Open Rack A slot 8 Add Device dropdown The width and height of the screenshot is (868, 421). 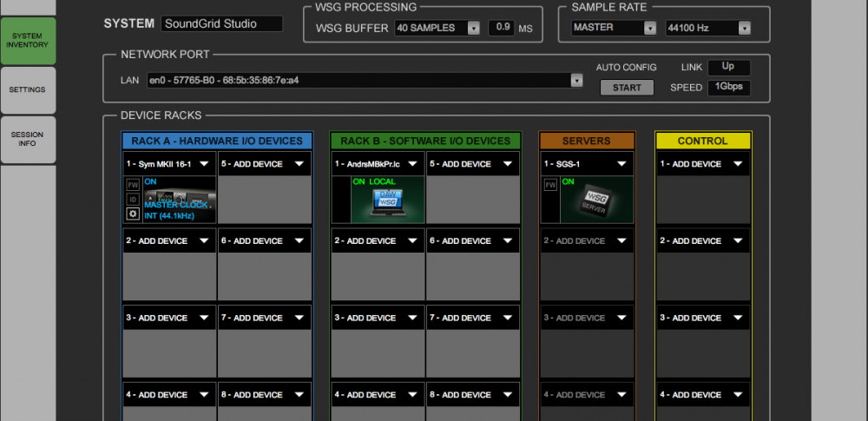(x=265, y=395)
